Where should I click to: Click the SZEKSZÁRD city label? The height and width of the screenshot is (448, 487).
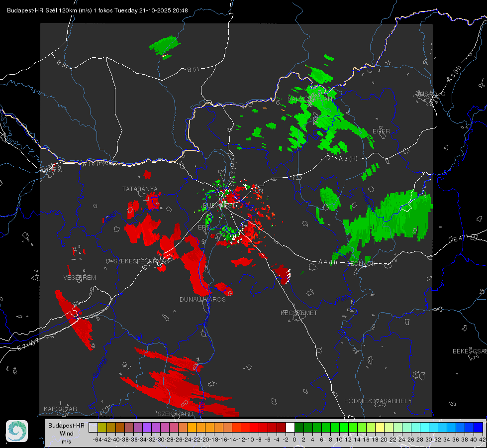pos(176,414)
